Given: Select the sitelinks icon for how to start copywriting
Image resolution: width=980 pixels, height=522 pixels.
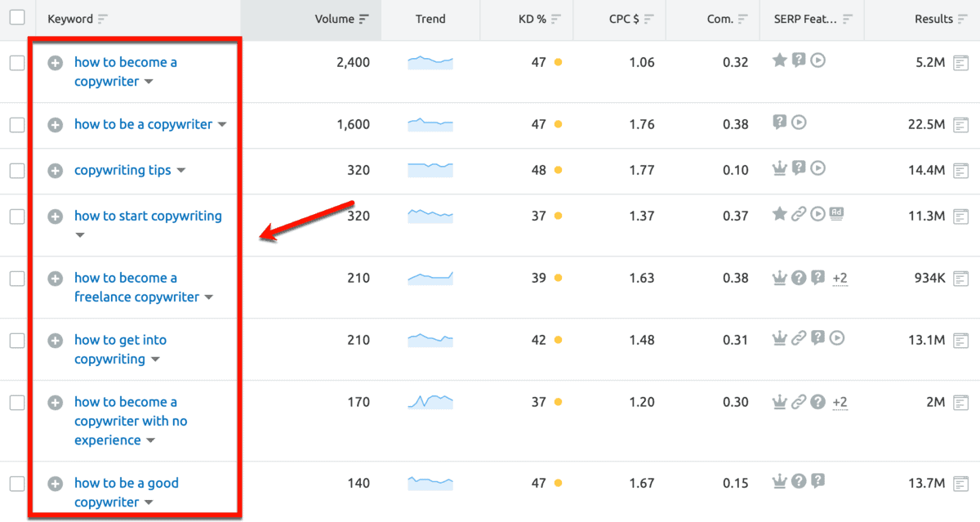Looking at the screenshot, I should pyautogui.click(x=799, y=213).
